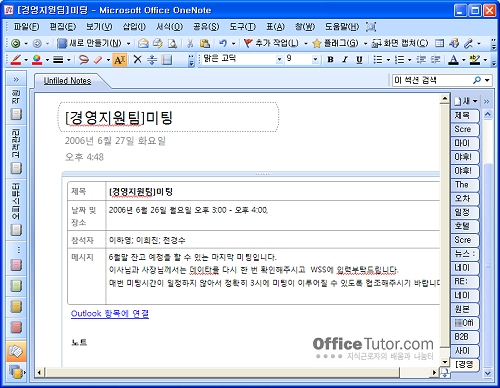Toggle Bold formatting
Viewport: 500px width, 388px height.
coord(330,60)
